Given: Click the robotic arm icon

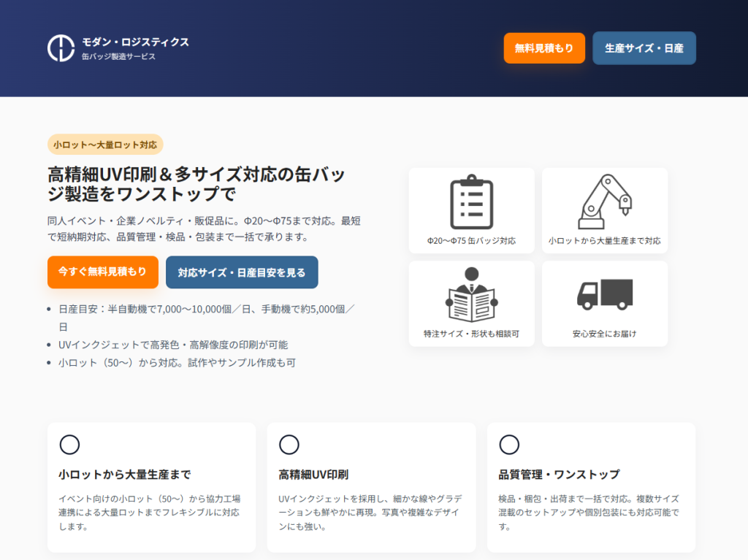Looking at the screenshot, I should [x=604, y=202].
